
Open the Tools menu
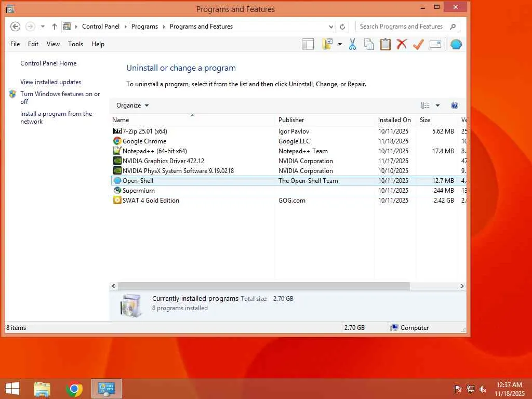tap(75, 44)
